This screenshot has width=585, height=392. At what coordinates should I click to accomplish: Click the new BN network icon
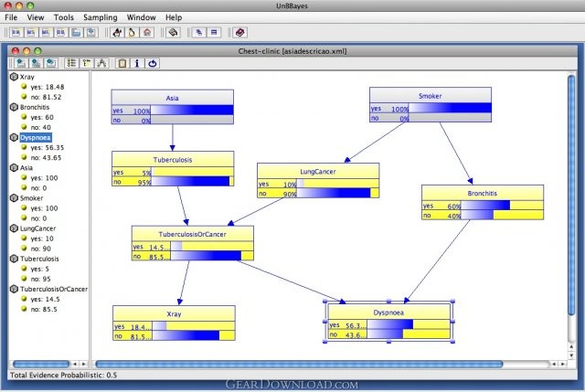click(16, 33)
